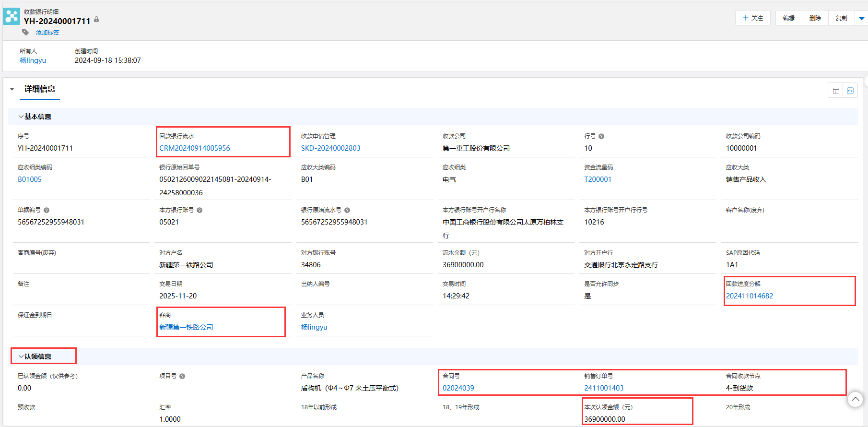
Task: Click the help icon beside 本方银行账号
Action: point(199,210)
